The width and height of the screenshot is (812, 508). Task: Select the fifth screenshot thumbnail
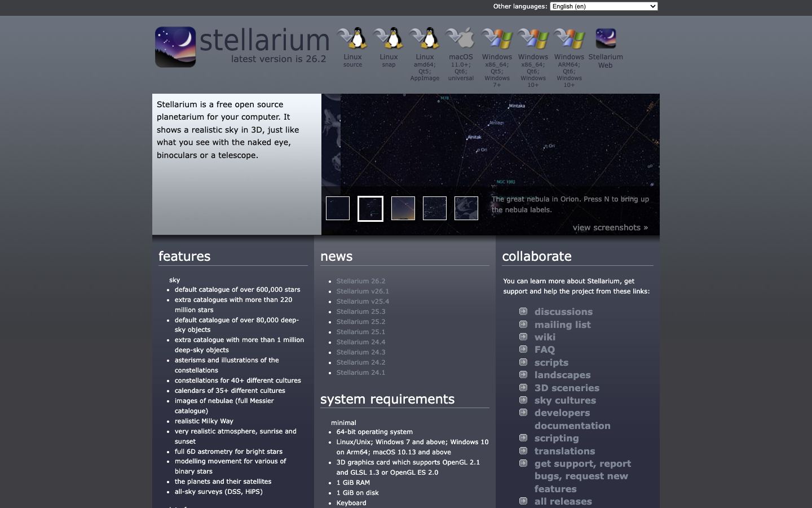point(466,208)
